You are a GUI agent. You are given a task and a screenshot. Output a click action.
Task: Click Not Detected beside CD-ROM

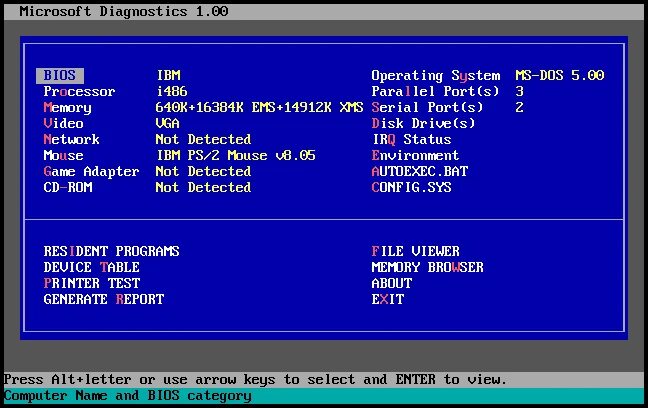coord(203,187)
